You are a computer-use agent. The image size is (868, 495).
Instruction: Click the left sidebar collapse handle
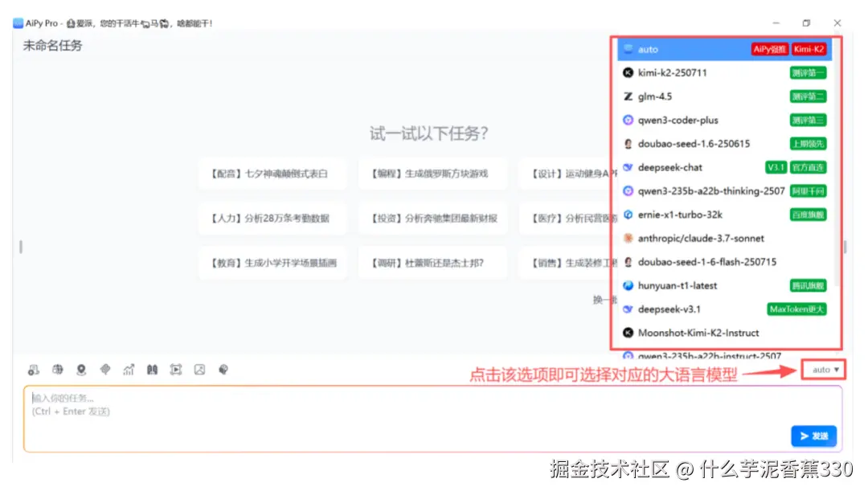21,247
